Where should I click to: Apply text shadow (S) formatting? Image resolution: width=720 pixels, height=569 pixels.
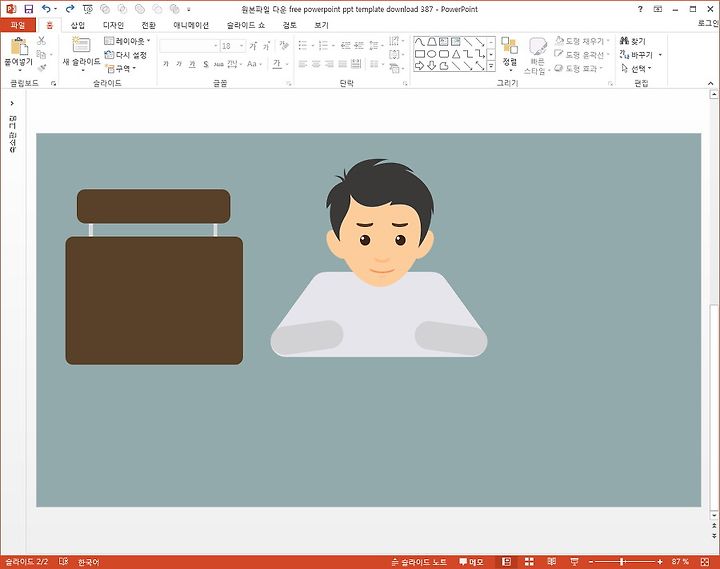(x=206, y=64)
